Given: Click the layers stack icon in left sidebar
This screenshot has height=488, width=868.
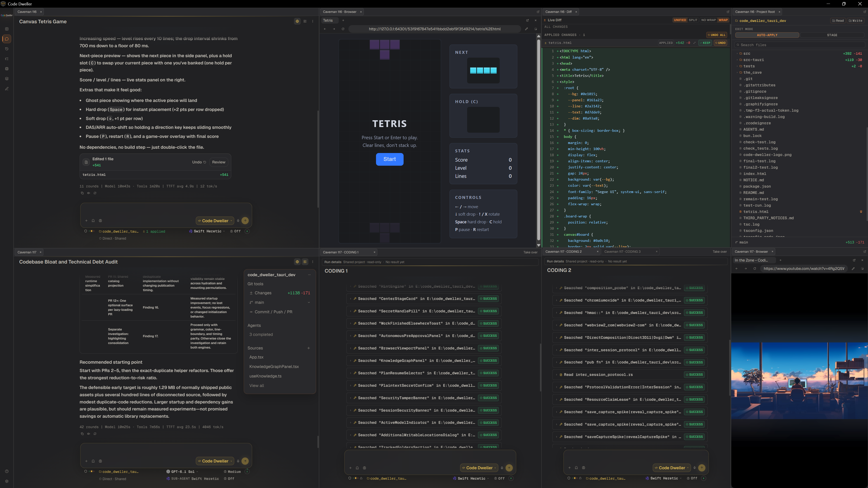Looking at the screenshot, I should [7, 79].
